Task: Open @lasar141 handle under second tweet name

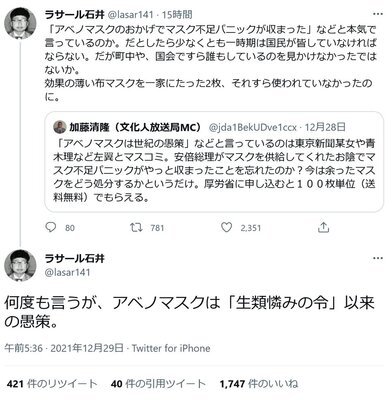Action: pos(67,272)
